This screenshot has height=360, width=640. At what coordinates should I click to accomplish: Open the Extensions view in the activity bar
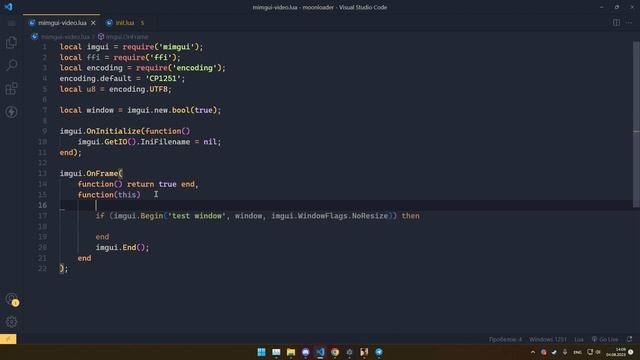coord(11,89)
